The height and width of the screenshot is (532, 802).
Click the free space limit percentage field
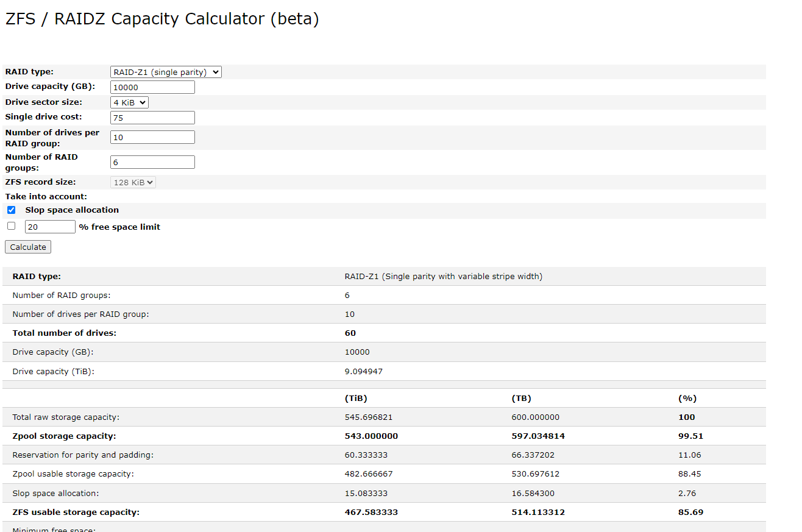tap(50, 227)
